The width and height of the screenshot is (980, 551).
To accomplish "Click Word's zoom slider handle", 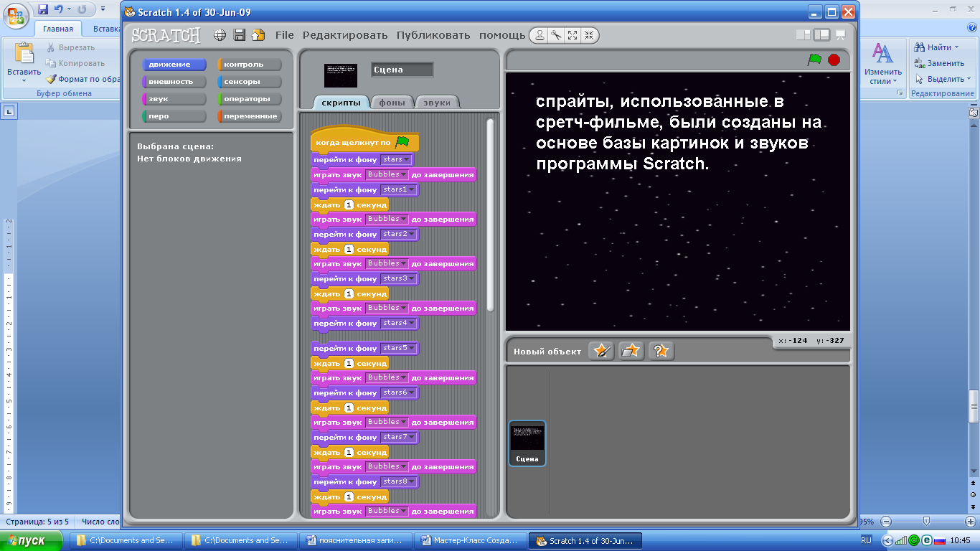I will point(926,522).
